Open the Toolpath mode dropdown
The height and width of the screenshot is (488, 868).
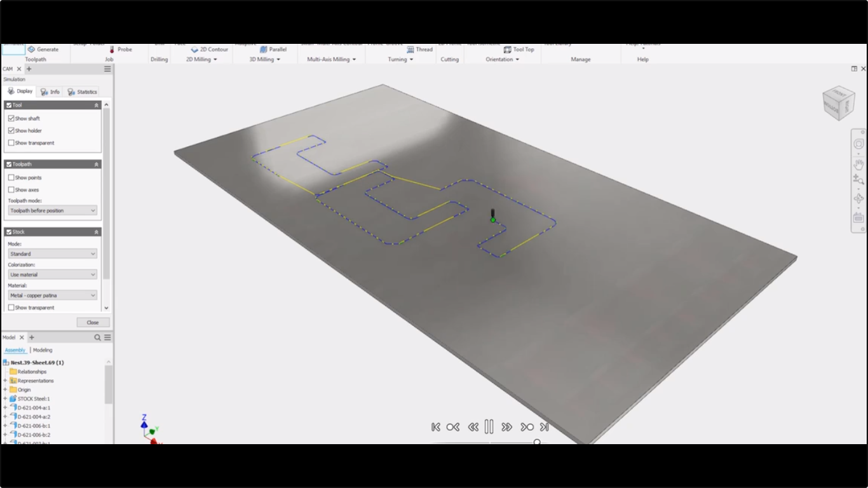52,210
